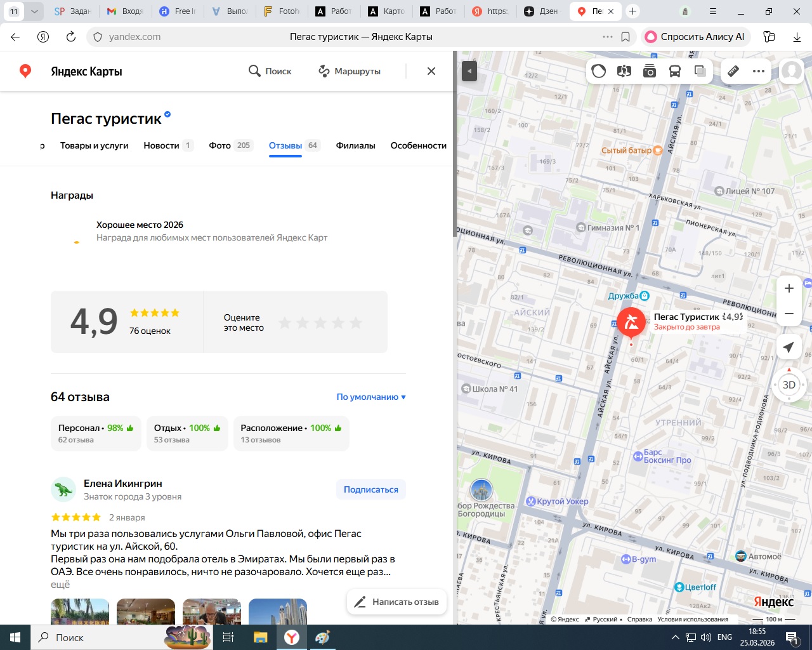Click the Написать отзыв button

coord(397,602)
